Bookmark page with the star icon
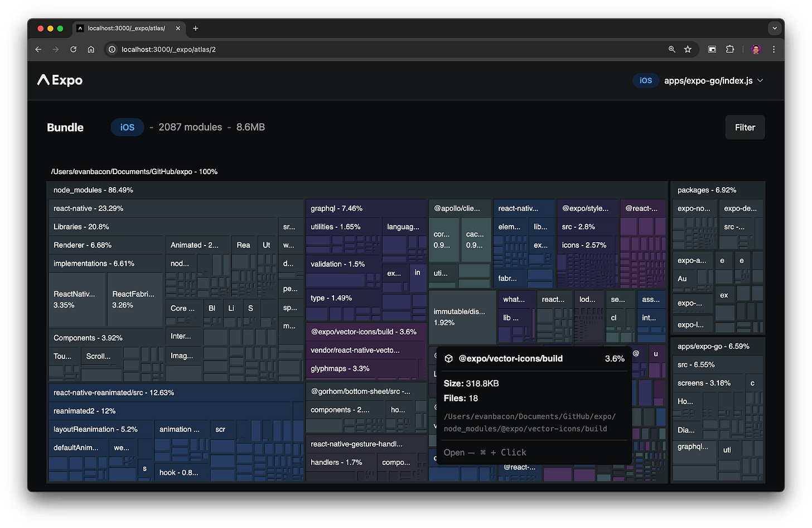 point(688,49)
